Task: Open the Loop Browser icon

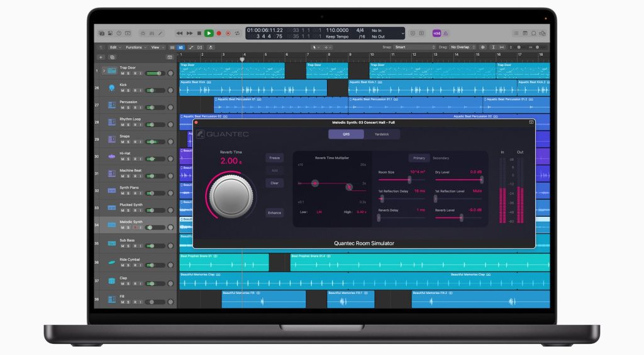Action: tap(533, 33)
